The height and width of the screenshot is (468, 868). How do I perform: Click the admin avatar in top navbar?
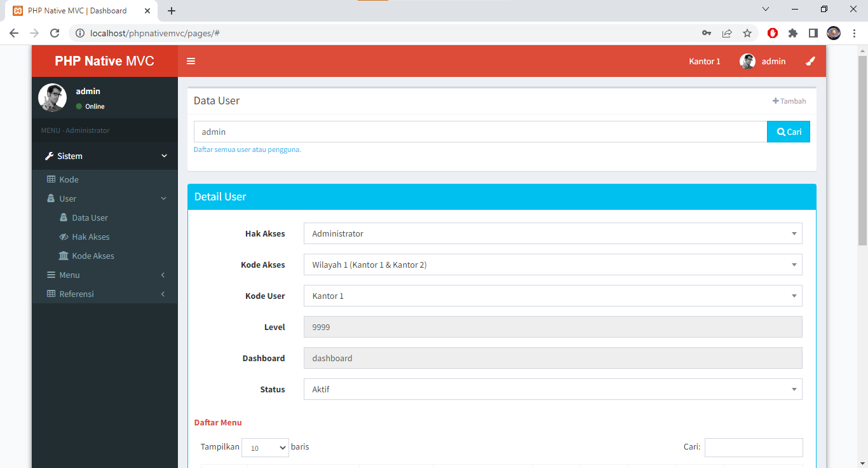[x=747, y=61]
